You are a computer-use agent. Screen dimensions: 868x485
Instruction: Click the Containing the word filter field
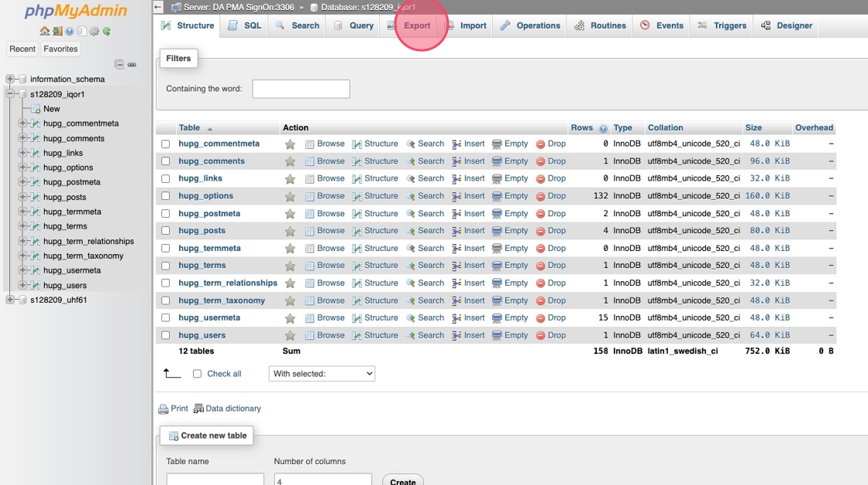coord(301,89)
